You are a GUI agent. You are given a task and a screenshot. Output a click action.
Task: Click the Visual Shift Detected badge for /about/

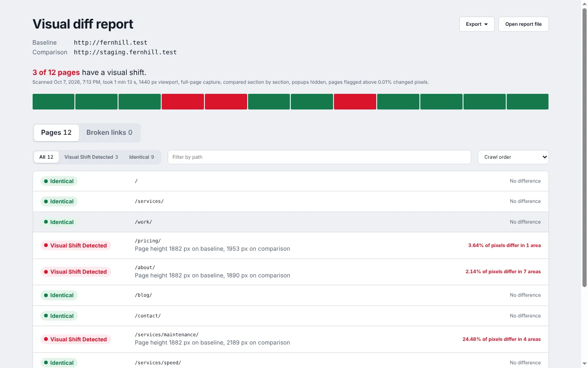[x=76, y=272]
